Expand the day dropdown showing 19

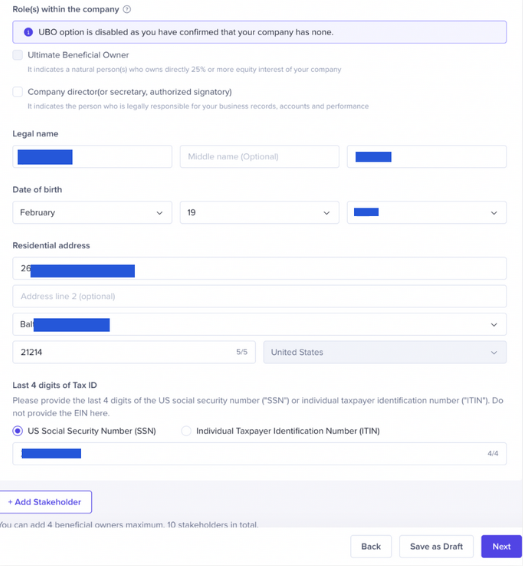260,213
